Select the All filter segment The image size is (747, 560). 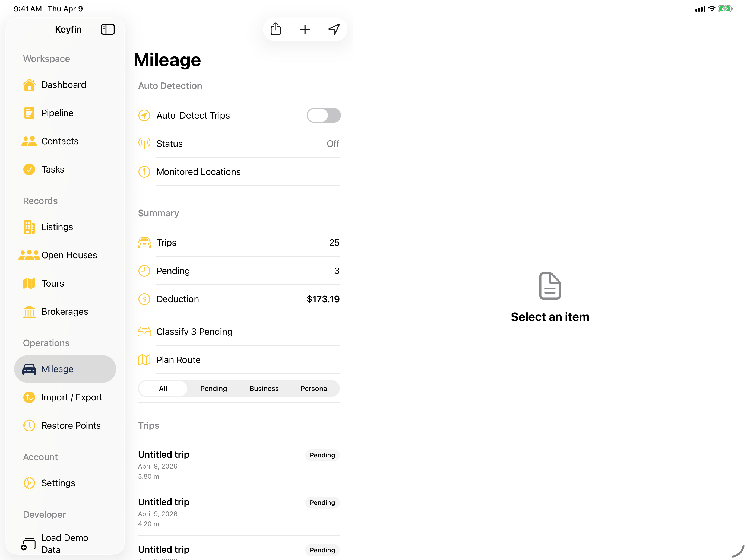tap(163, 389)
